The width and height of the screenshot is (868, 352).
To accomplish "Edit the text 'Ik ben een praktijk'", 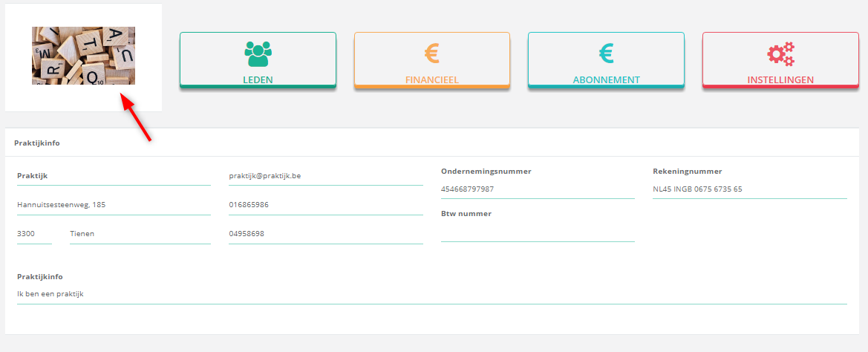I will tap(431, 294).
